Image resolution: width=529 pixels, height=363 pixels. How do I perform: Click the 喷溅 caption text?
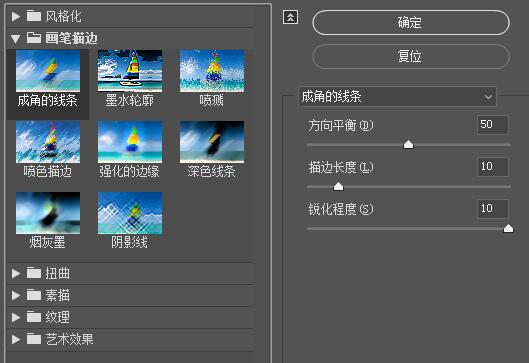pyautogui.click(x=212, y=101)
